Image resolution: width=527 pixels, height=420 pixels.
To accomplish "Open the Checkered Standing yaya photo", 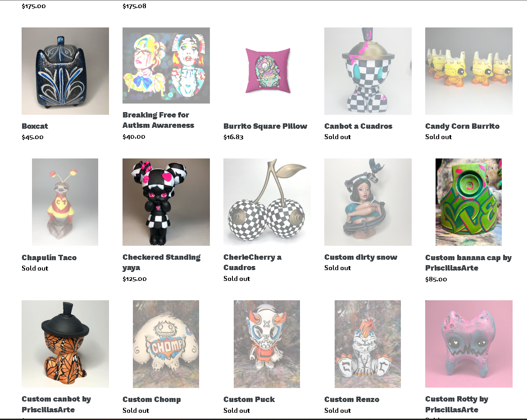I will click(x=166, y=202).
